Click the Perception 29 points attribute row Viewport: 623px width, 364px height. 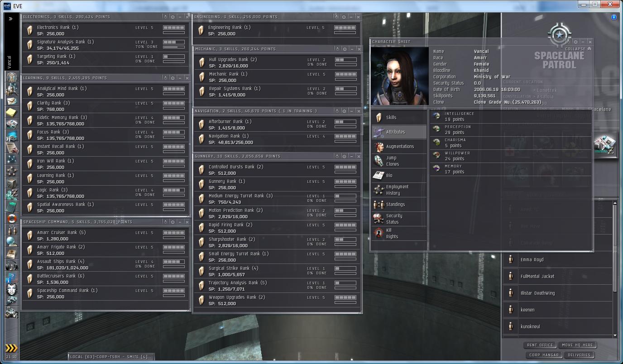tap(511, 129)
